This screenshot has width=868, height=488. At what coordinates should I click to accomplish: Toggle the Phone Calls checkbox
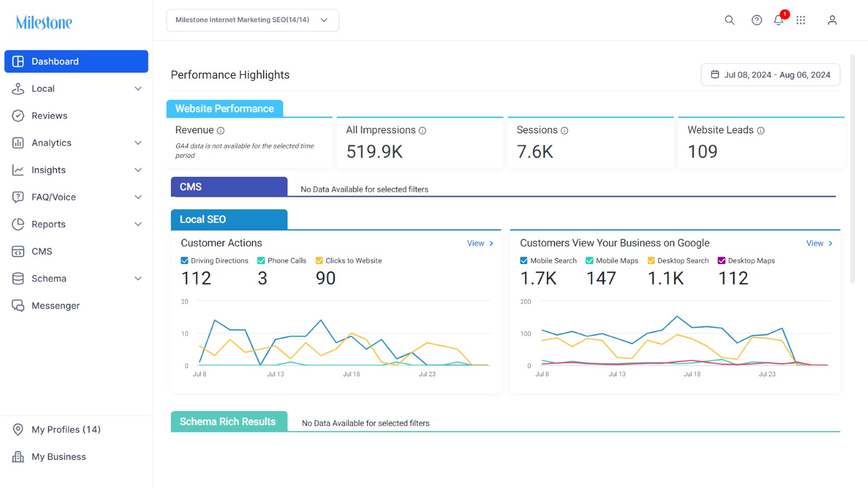tap(261, 261)
